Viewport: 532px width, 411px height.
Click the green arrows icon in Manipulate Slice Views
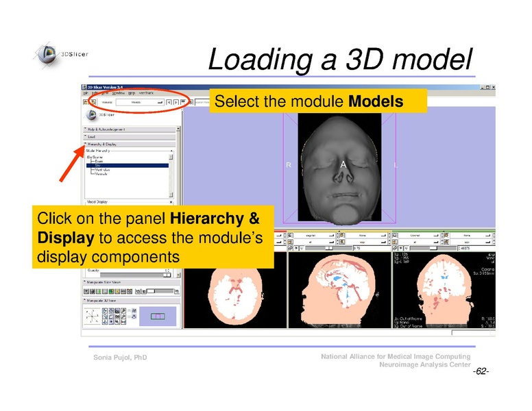99,291
